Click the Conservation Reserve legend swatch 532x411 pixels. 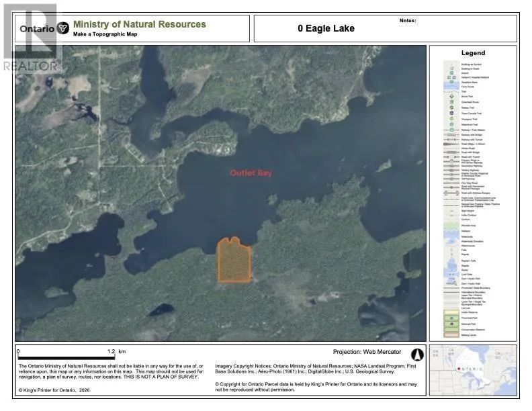[x=451, y=329]
